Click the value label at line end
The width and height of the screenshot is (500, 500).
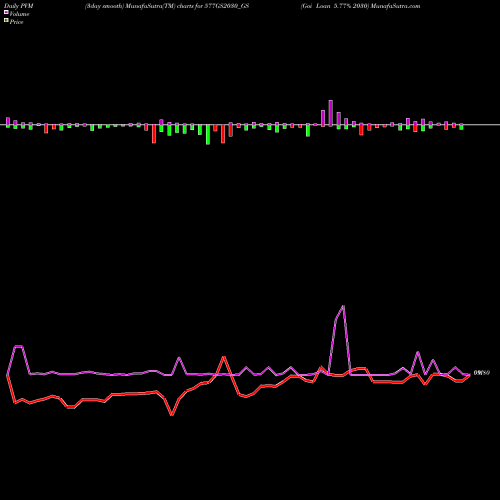[x=482, y=373]
